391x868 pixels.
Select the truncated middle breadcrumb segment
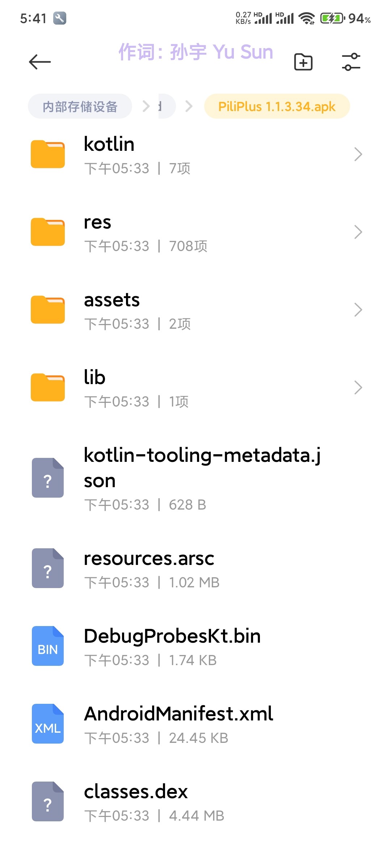coord(167,106)
